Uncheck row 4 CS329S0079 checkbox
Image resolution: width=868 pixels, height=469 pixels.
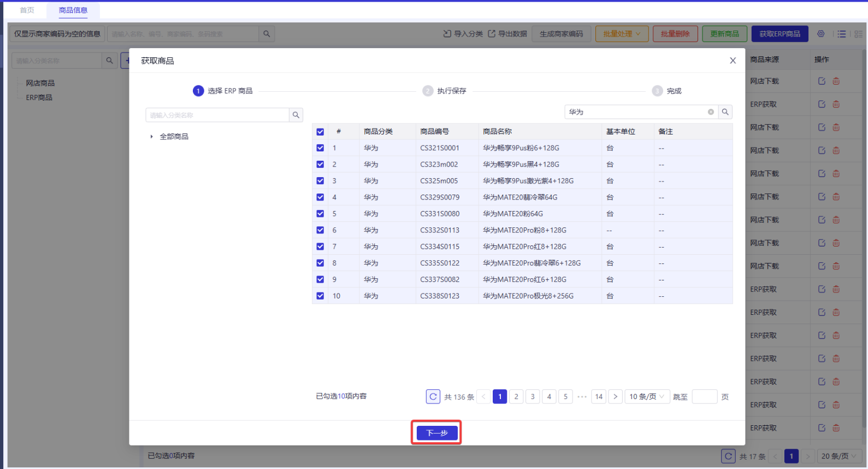point(320,197)
